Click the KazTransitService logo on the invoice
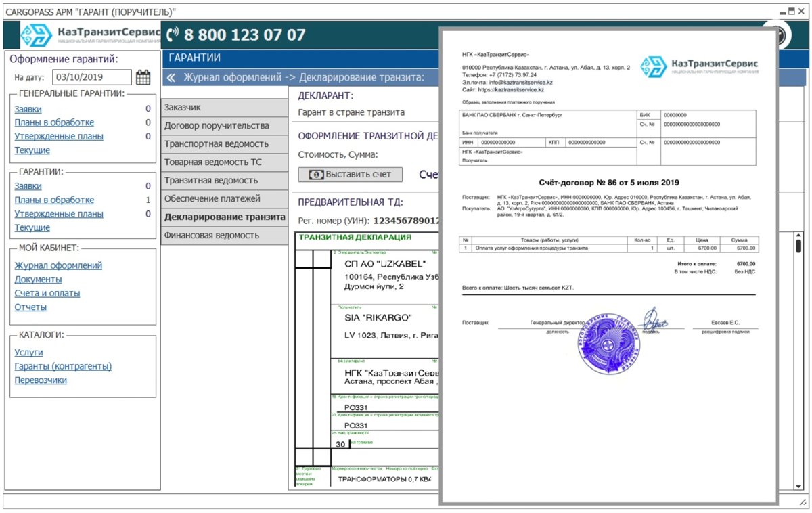Viewport: 812px width, 513px height. (x=699, y=66)
